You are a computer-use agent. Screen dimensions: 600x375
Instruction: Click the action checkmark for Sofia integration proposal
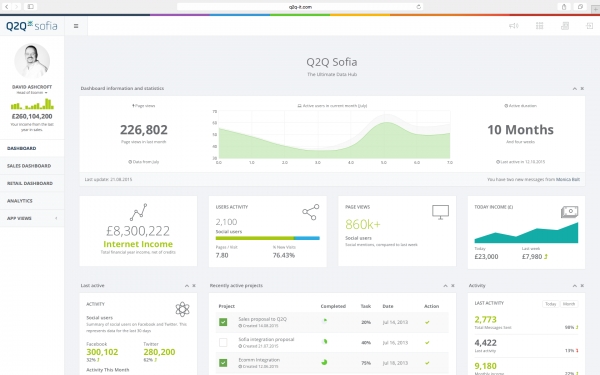coord(427,342)
